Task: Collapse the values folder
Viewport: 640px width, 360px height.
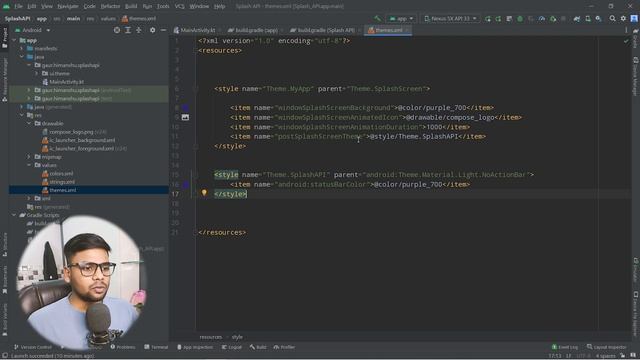Action: pos(29,165)
